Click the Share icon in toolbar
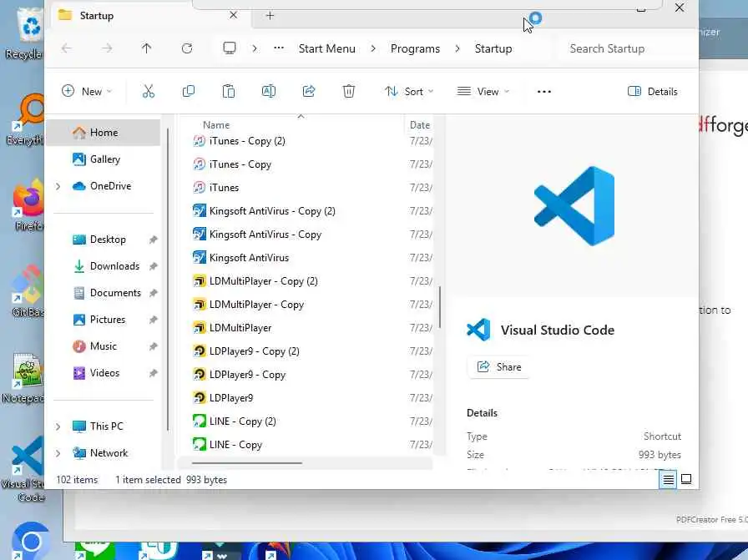The height and width of the screenshot is (560, 748). (309, 91)
